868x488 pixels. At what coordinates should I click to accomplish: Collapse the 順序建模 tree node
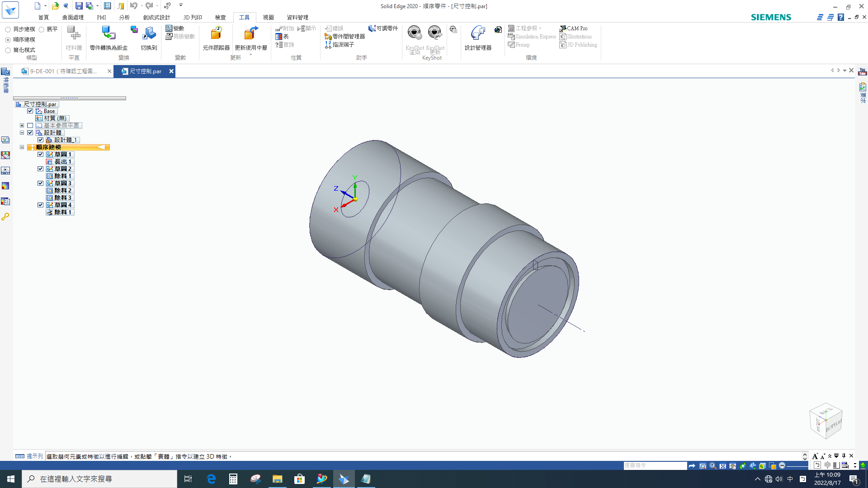click(x=22, y=147)
